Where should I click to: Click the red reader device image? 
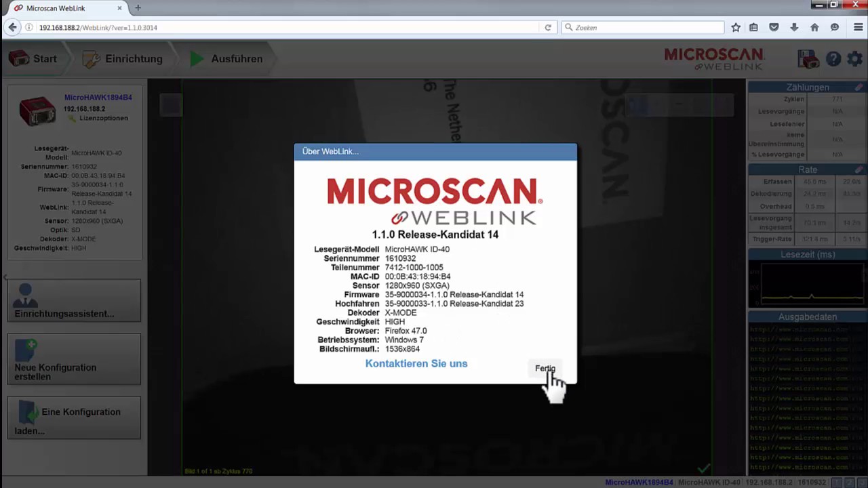[37, 111]
